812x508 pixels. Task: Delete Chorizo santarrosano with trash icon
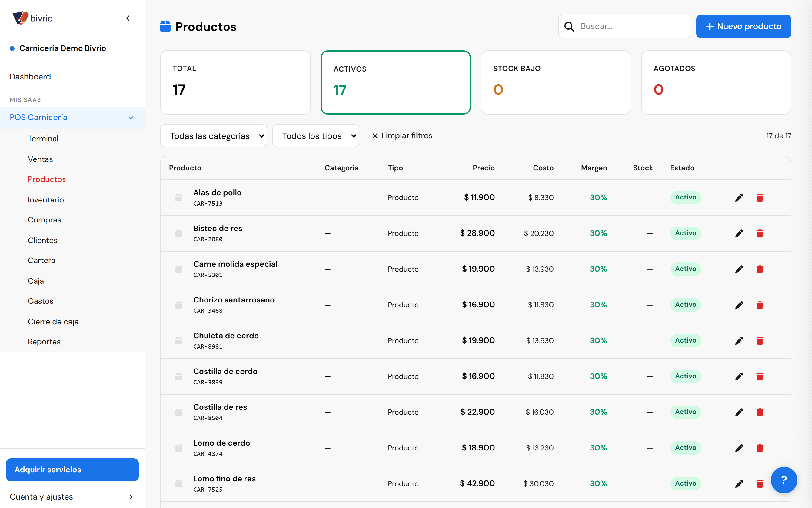760,305
